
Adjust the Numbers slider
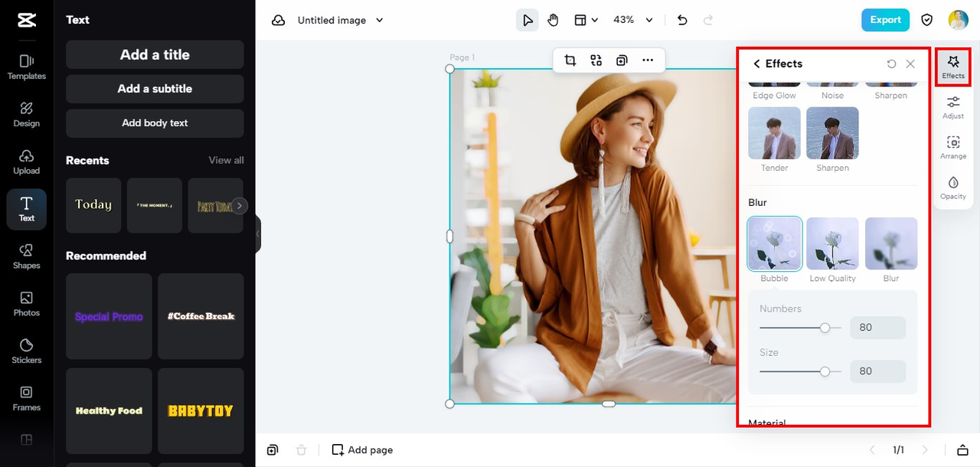coord(825,328)
